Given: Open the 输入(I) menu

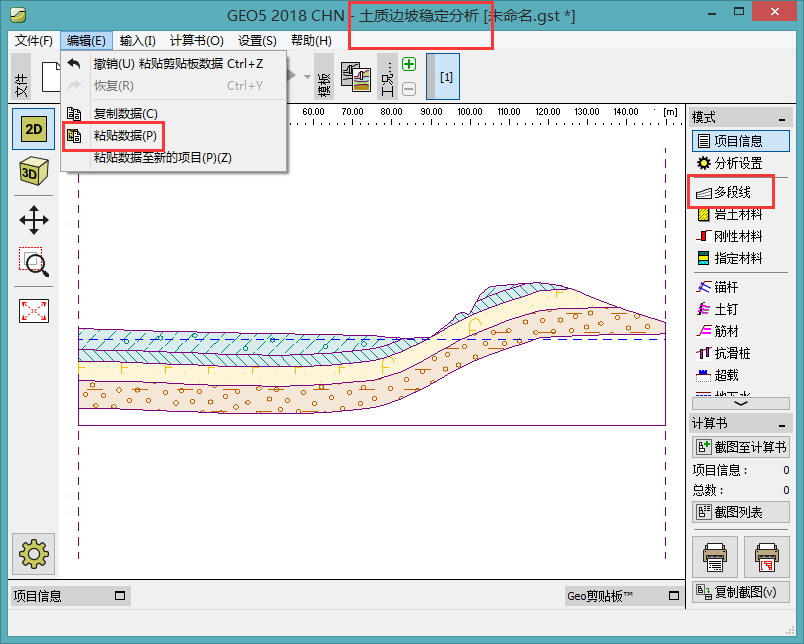Looking at the screenshot, I should point(137,41).
